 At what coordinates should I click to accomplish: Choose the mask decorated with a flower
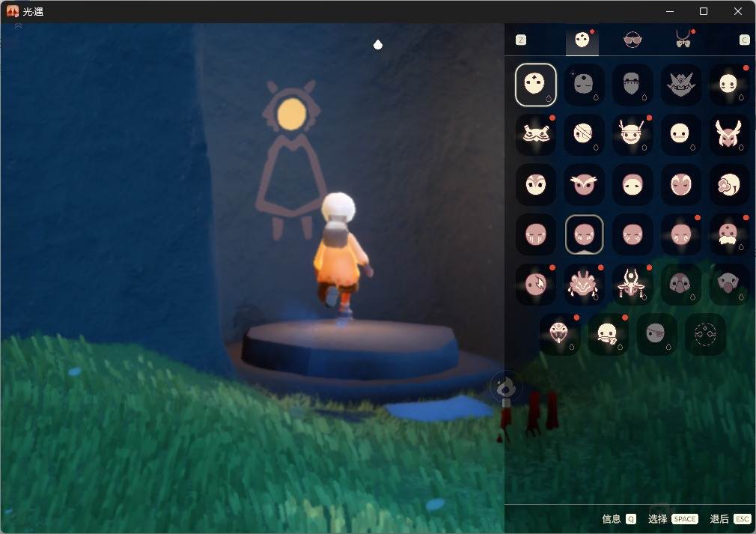point(729,184)
